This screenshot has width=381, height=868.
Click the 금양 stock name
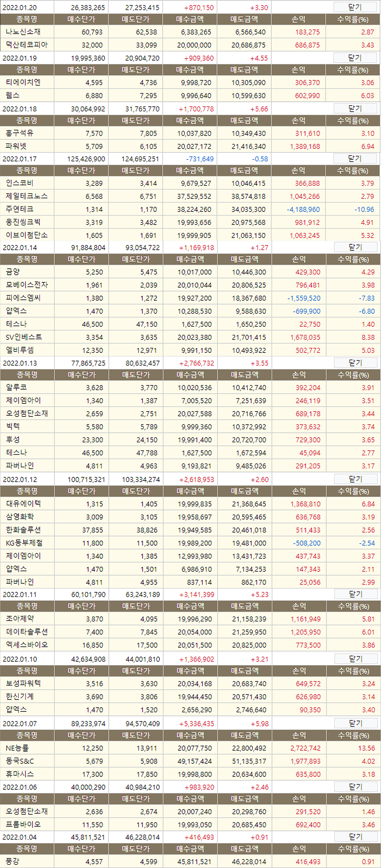coord(13,272)
